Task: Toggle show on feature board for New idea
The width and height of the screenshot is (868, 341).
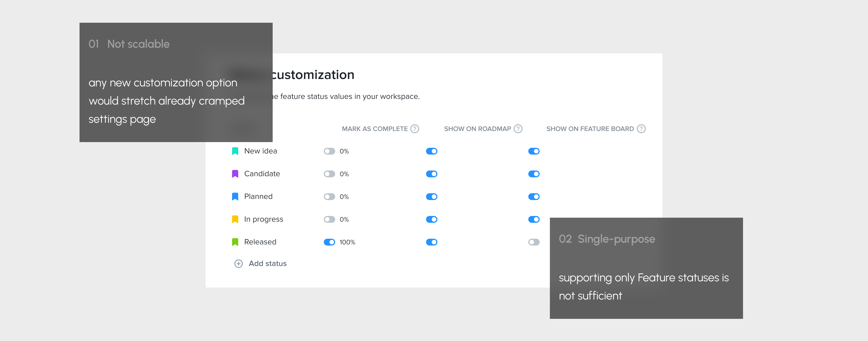Action: (534, 151)
